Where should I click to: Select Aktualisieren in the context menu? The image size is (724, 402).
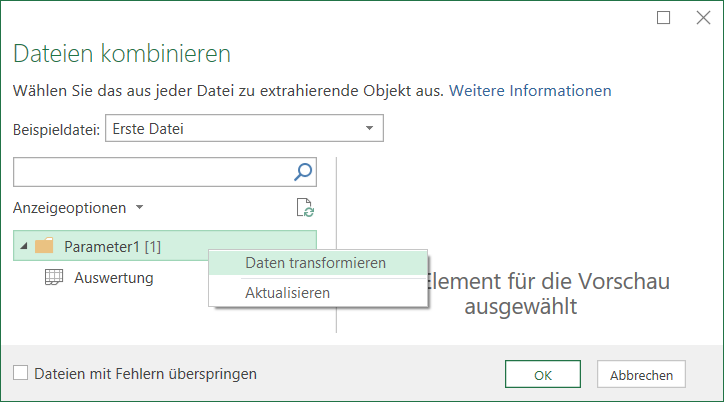287,292
